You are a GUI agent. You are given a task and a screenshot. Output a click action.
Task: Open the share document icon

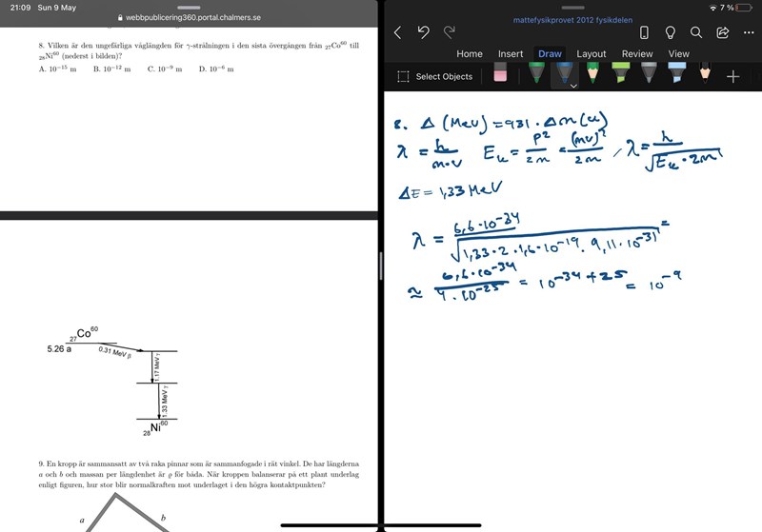click(x=723, y=32)
